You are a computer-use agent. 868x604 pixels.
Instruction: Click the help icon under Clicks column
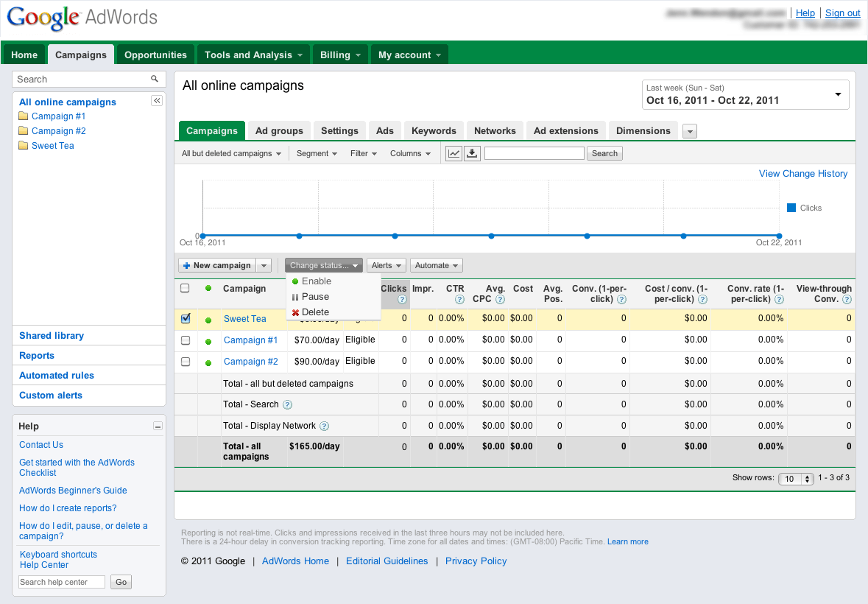[x=403, y=300]
